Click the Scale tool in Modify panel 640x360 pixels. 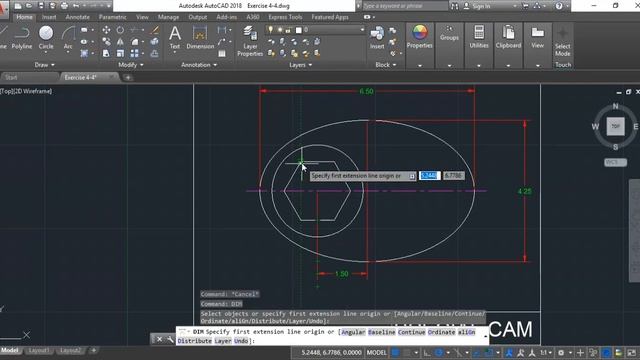click(120, 53)
